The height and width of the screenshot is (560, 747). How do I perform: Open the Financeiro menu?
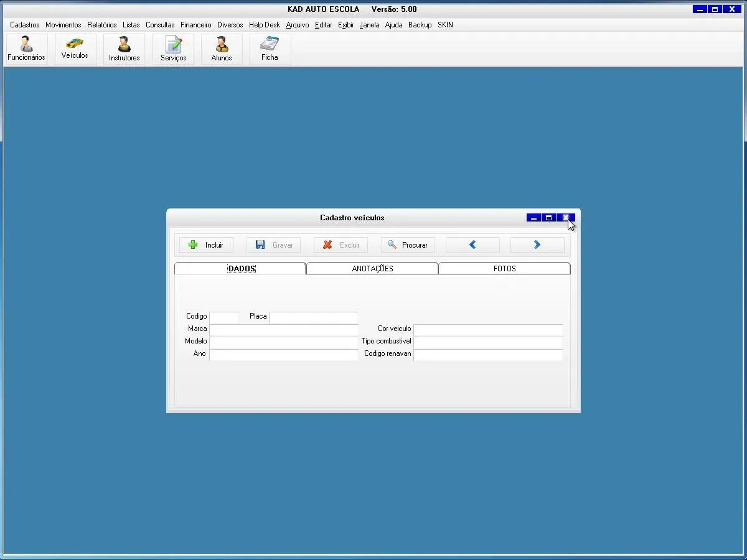[x=196, y=25]
